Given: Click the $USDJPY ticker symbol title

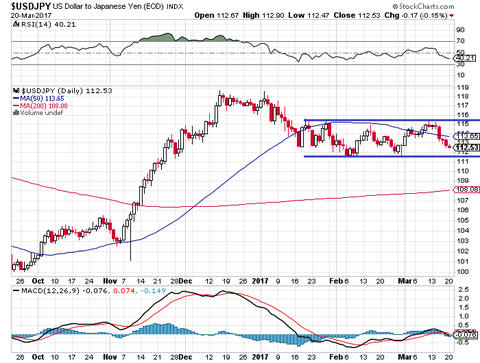Looking at the screenshot, I should [31, 6].
